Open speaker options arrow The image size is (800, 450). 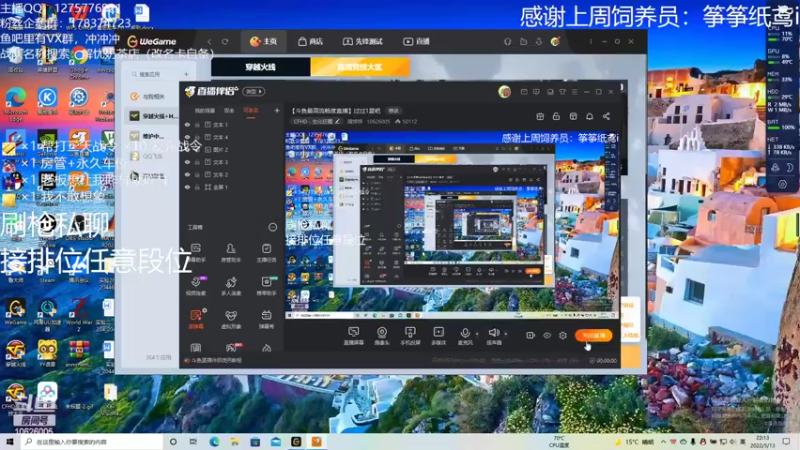click(x=506, y=334)
